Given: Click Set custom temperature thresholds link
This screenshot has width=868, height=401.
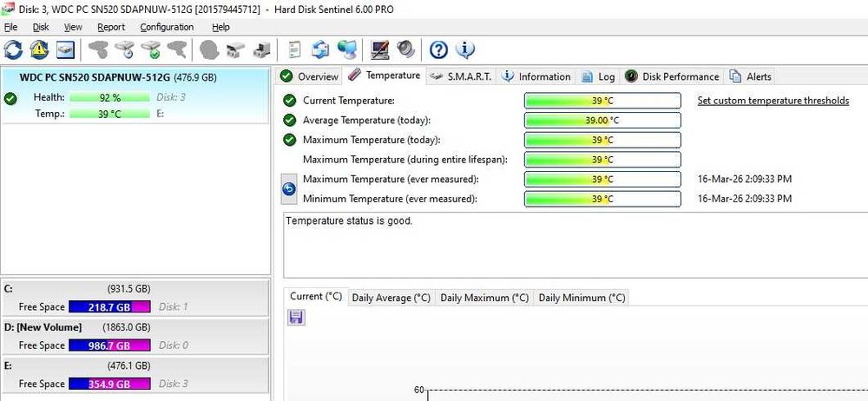Looking at the screenshot, I should pos(773,101).
